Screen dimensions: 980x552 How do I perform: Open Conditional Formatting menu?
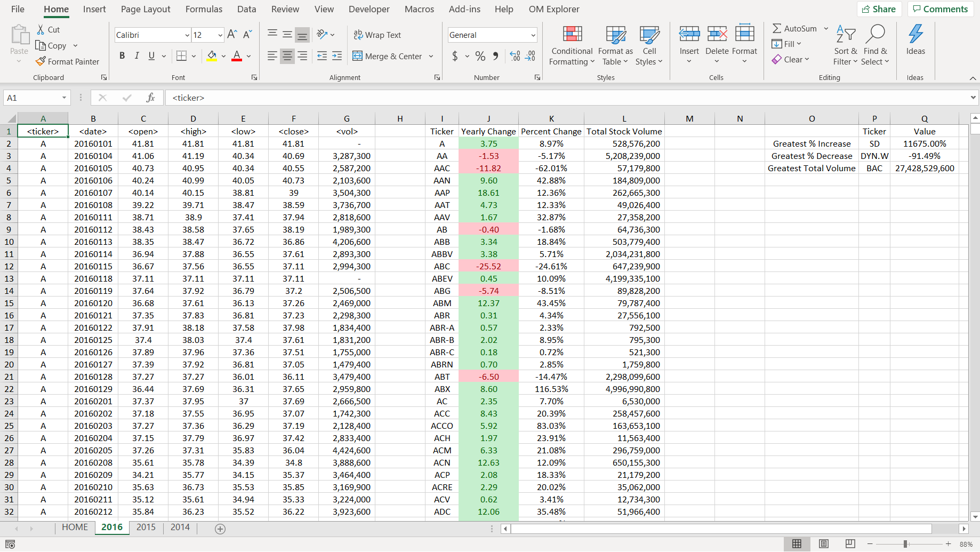(x=572, y=46)
